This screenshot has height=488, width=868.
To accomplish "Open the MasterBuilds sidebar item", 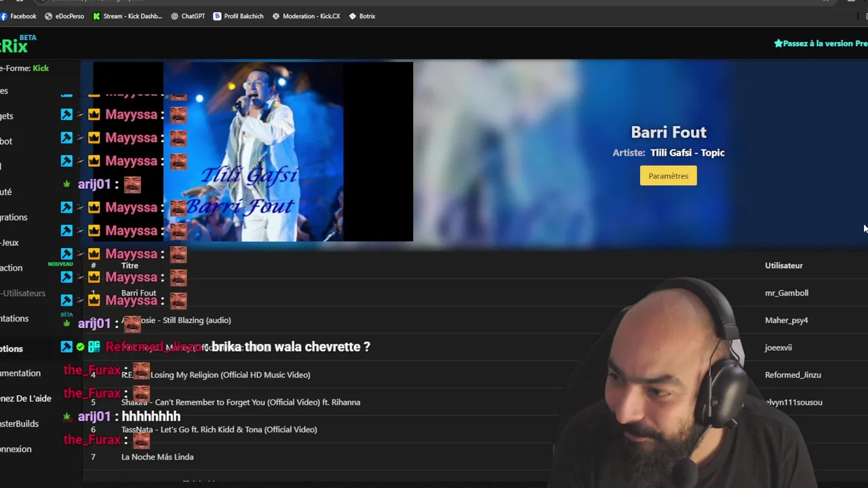I will pos(19,424).
